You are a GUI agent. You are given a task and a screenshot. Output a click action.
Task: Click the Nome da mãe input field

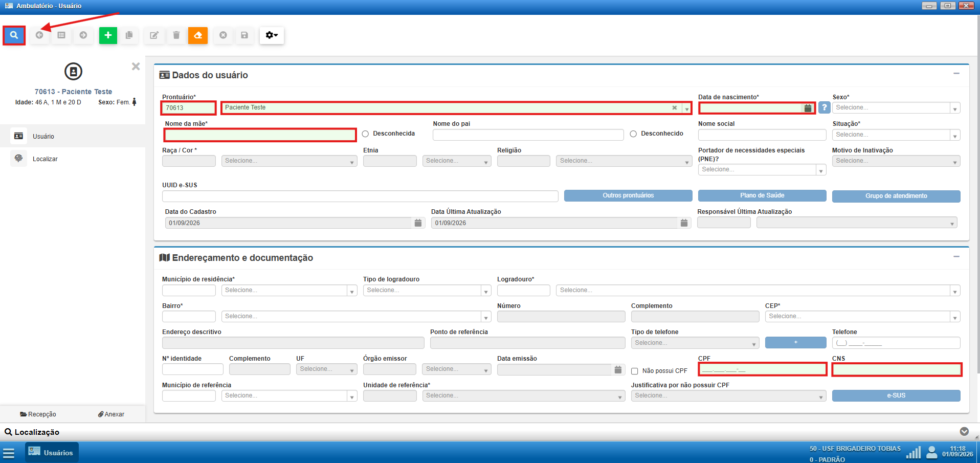(260, 135)
